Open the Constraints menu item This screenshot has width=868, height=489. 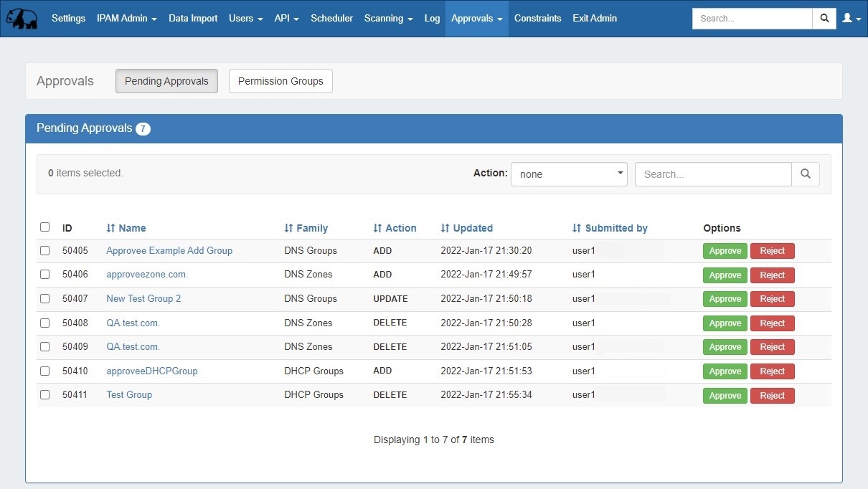pos(537,19)
